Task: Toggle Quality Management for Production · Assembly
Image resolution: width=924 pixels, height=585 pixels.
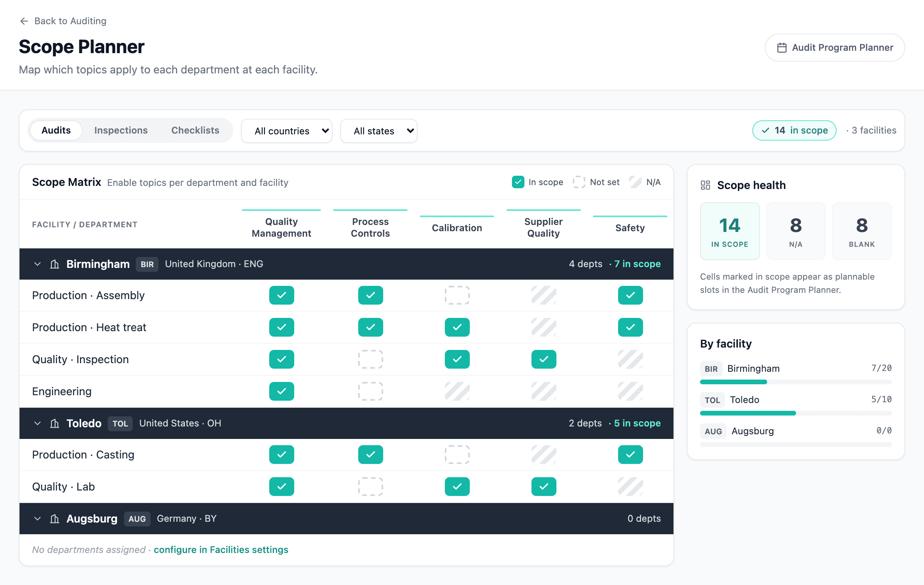Action: [x=282, y=295]
